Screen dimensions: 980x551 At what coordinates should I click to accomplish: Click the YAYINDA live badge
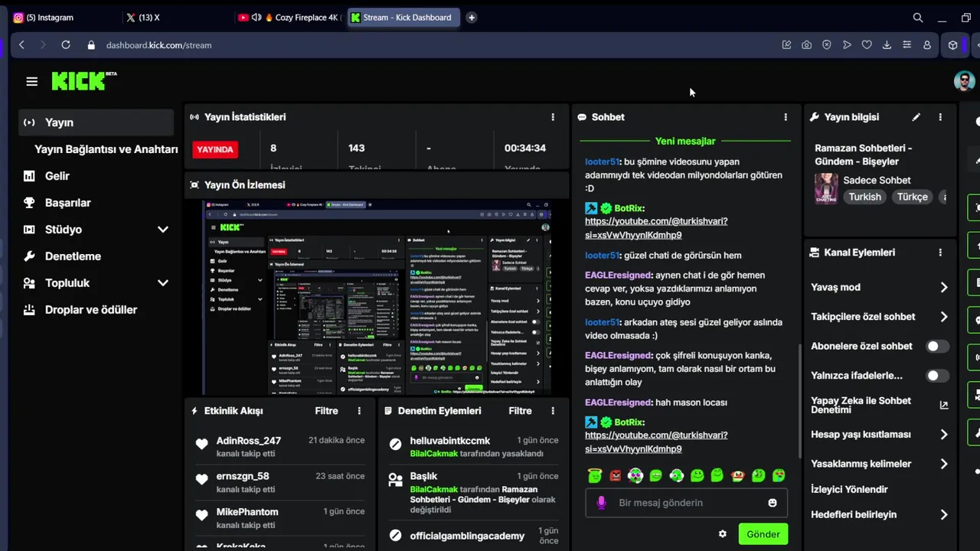(x=215, y=149)
